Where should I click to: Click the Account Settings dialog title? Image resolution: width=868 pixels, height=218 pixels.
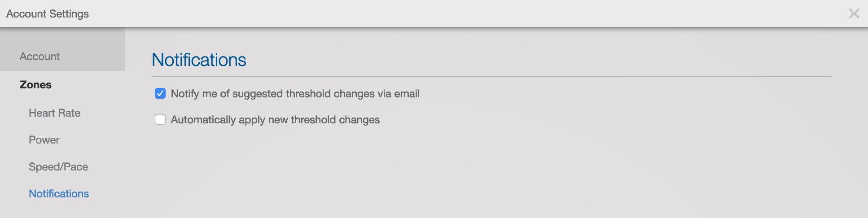click(x=48, y=14)
